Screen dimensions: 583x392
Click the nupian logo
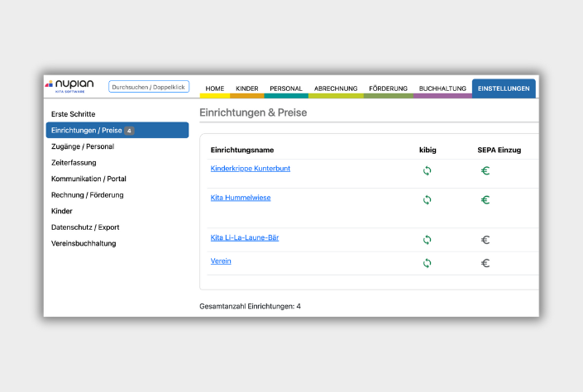click(70, 85)
